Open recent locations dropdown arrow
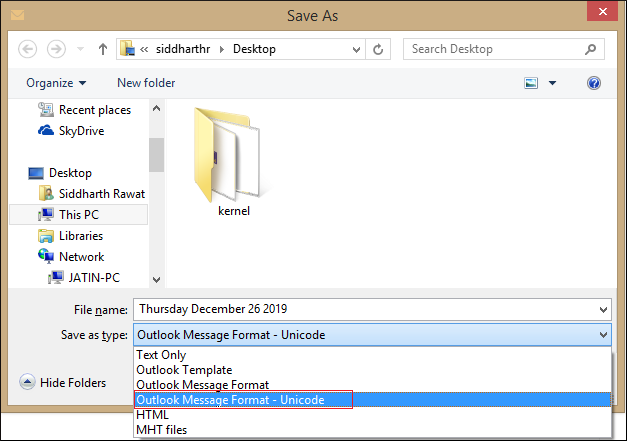This screenshot has height=441, width=627. [80, 49]
